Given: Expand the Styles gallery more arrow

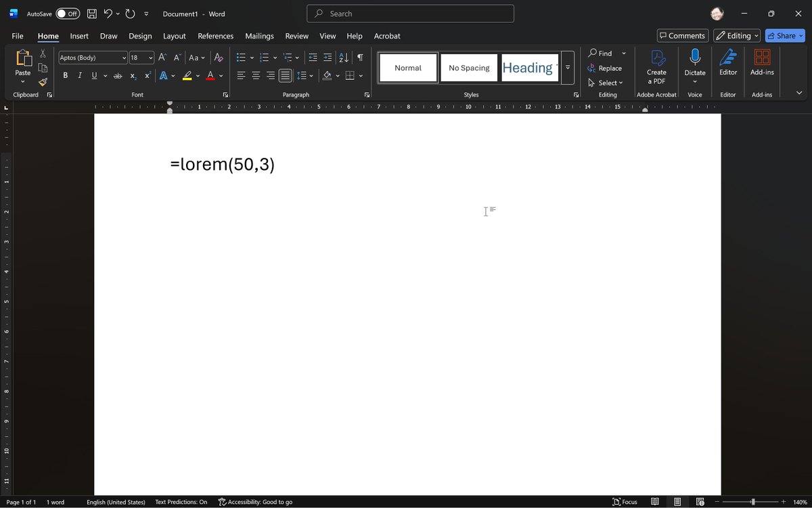Looking at the screenshot, I should click(x=568, y=68).
